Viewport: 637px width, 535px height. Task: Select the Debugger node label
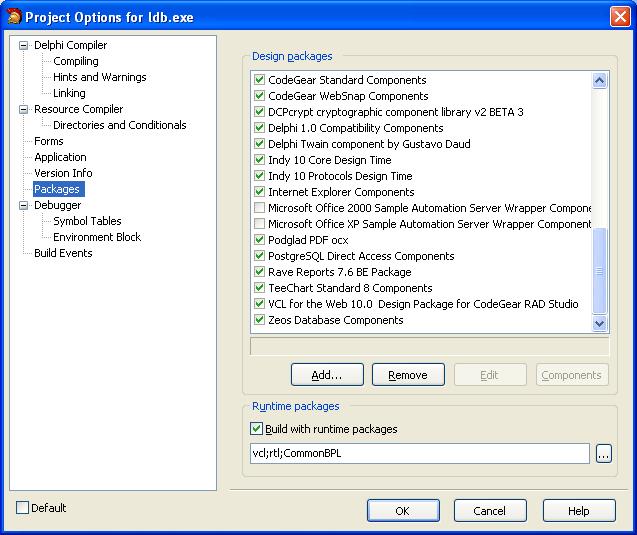coord(57,205)
